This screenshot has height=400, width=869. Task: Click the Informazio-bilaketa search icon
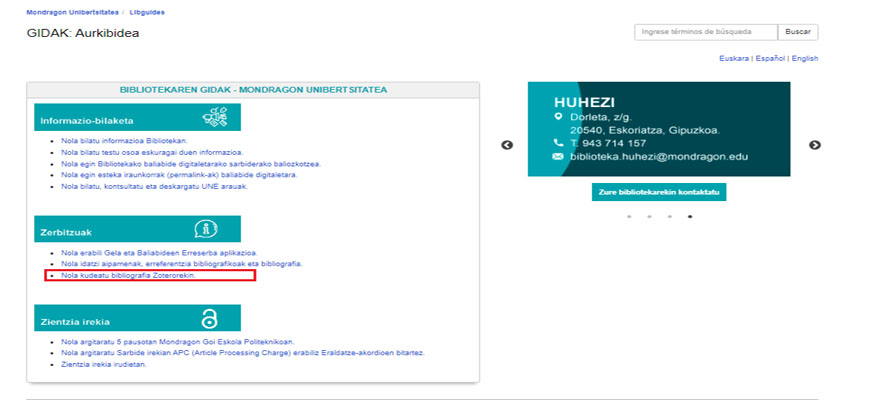[x=215, y=117]
